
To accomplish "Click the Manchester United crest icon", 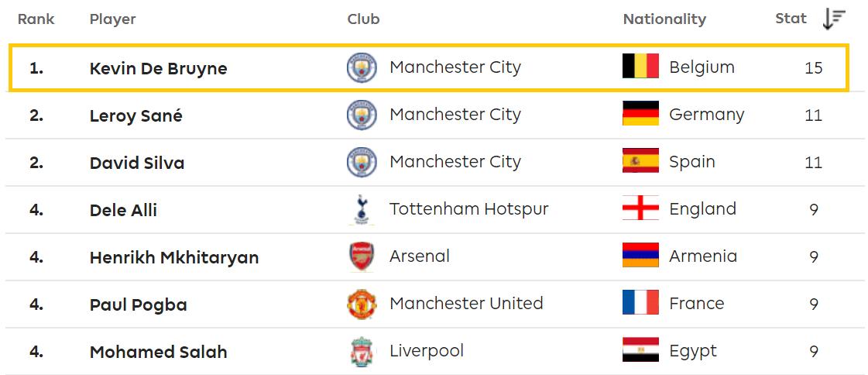I will click(362, 304).
